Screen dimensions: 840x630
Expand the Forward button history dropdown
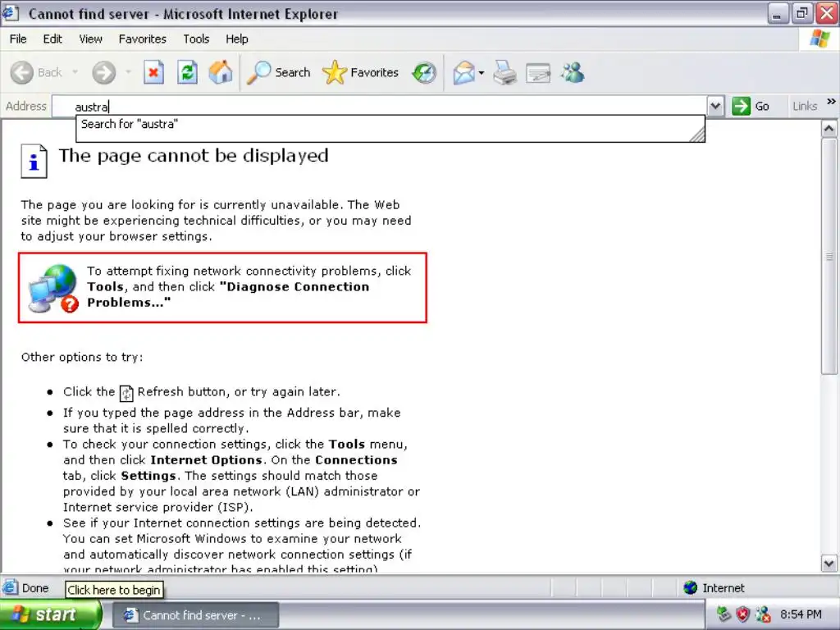coord(128,72)
